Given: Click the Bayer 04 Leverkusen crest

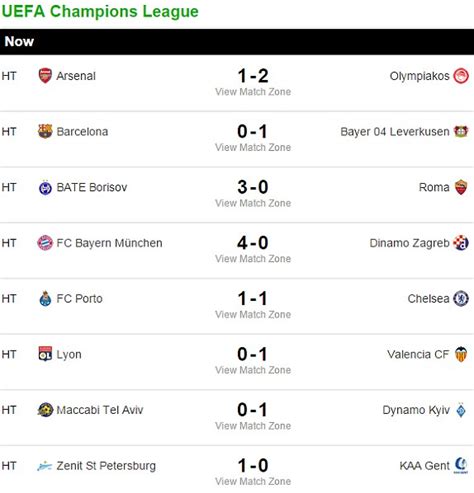Looking at the screenshot, I should (461, 131).
